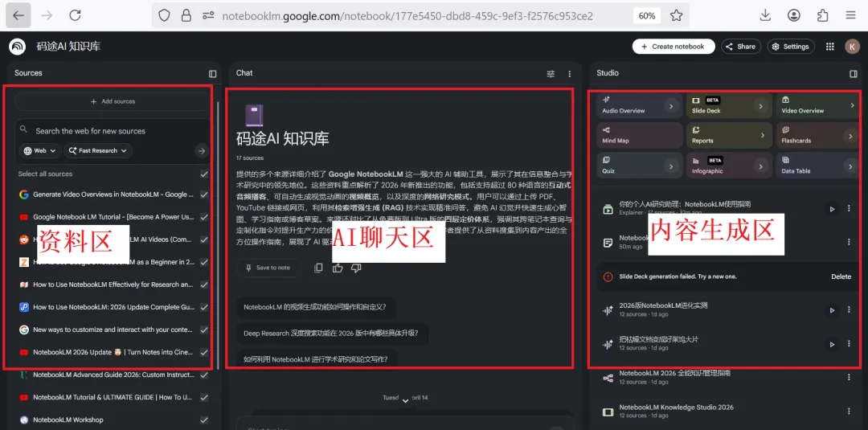Play the 2026版NotebookLM进化实测 audio
Image resolution: width=868 pixels, height=430 pixels.
(831, 310)
